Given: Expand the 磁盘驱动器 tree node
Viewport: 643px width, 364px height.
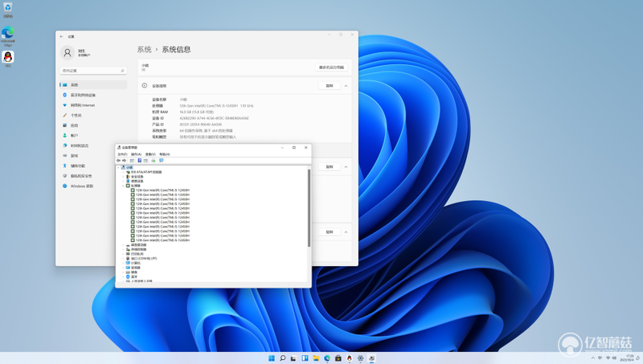Looking at the screenshot, I should pos(123,245).
